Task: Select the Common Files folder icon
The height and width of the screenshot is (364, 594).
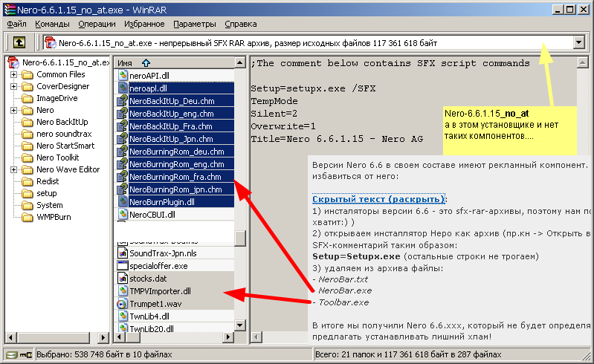Action: [x=28, y=74]
